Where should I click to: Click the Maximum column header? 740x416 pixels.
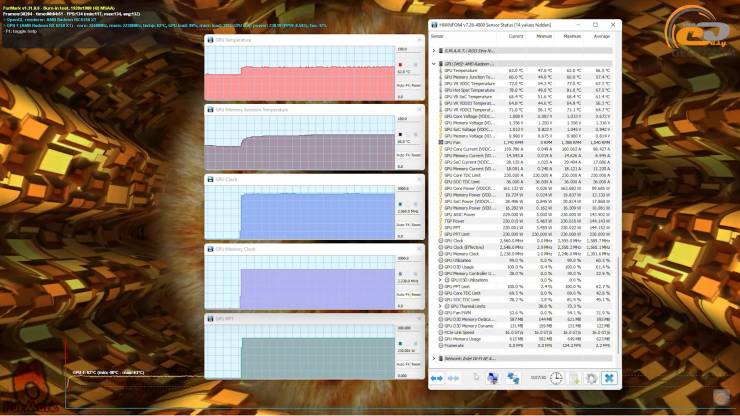click(x=572, y=36)
